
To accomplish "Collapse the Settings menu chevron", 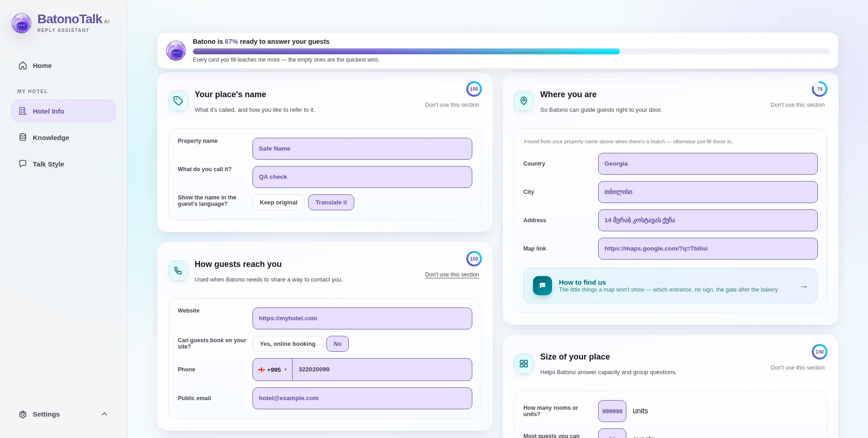I will 104,414.
